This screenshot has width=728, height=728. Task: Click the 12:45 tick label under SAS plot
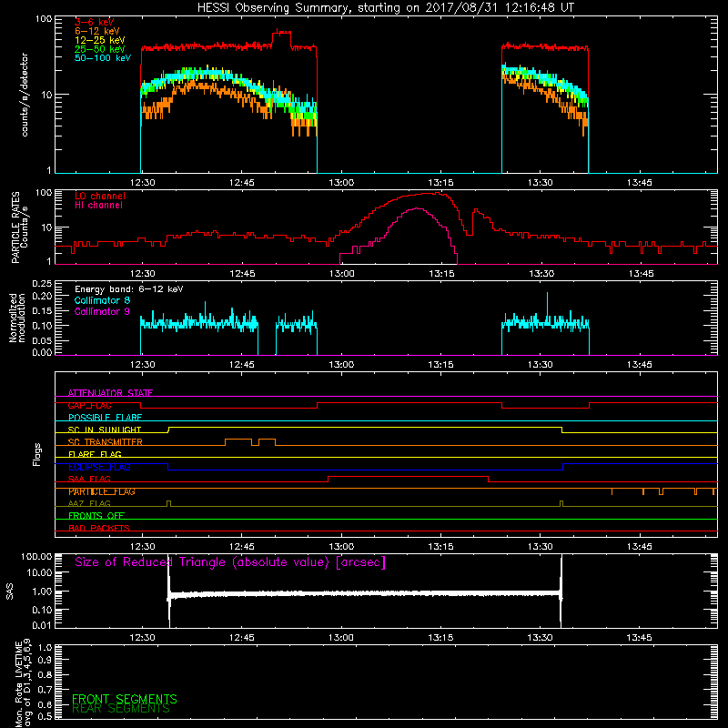pos(242,638)
